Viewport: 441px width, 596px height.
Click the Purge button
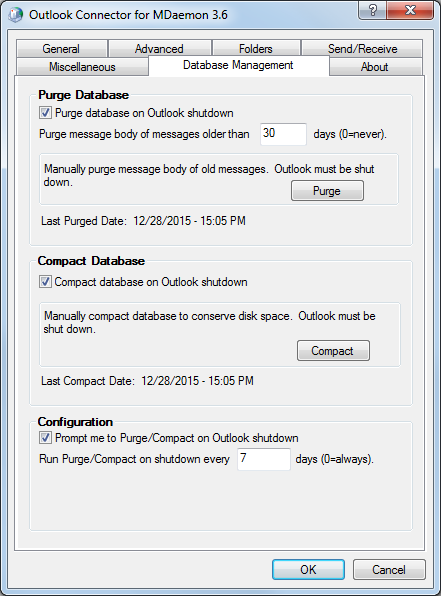click(327, 190)
